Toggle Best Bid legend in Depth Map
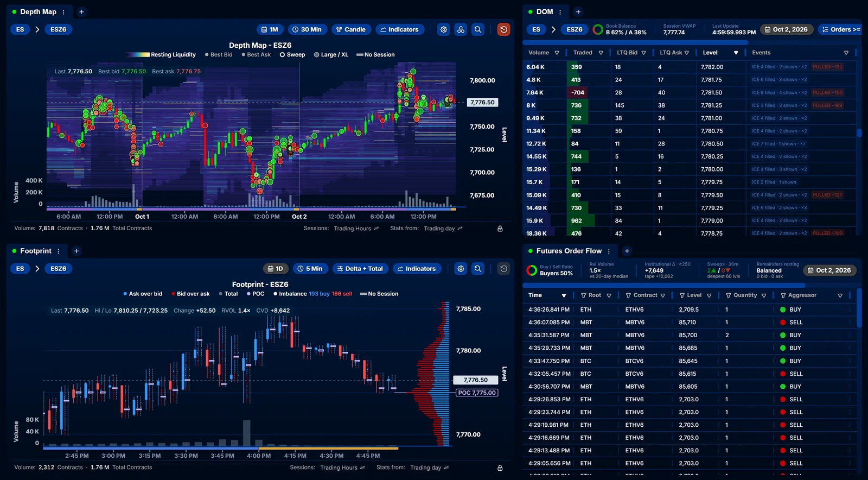Image resolution: width=868 pixels, height=480 pixels. pyautogui.click(x=219, y=55)
